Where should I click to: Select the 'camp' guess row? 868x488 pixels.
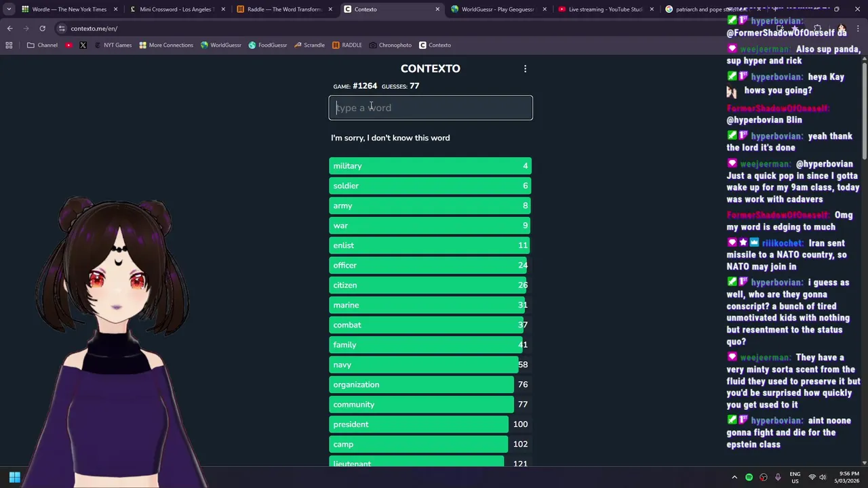pyautogui.click(x=431, y=444)
